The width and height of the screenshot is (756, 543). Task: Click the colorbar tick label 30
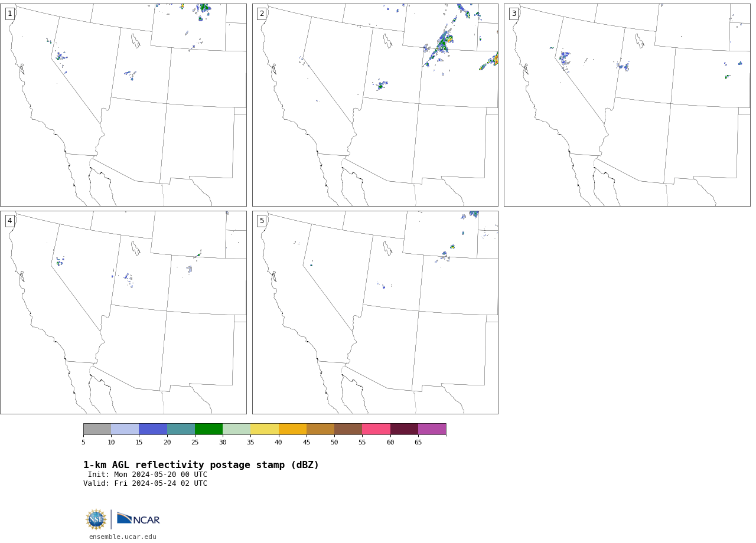click(223, 442)
